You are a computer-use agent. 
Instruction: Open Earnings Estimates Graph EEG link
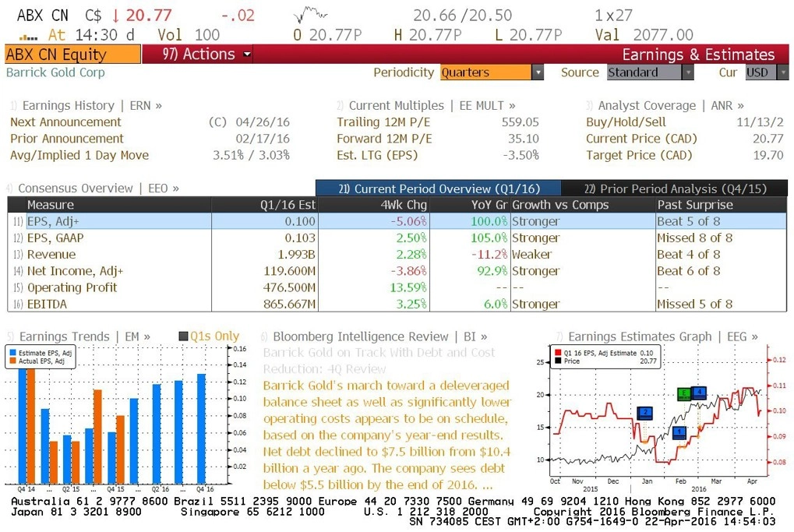click(657, 336)
